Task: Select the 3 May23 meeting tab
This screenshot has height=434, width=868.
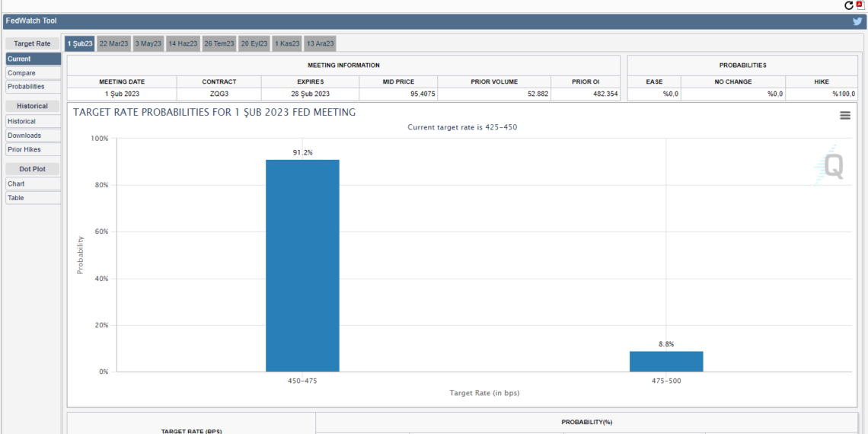Action: click(148, 43)
